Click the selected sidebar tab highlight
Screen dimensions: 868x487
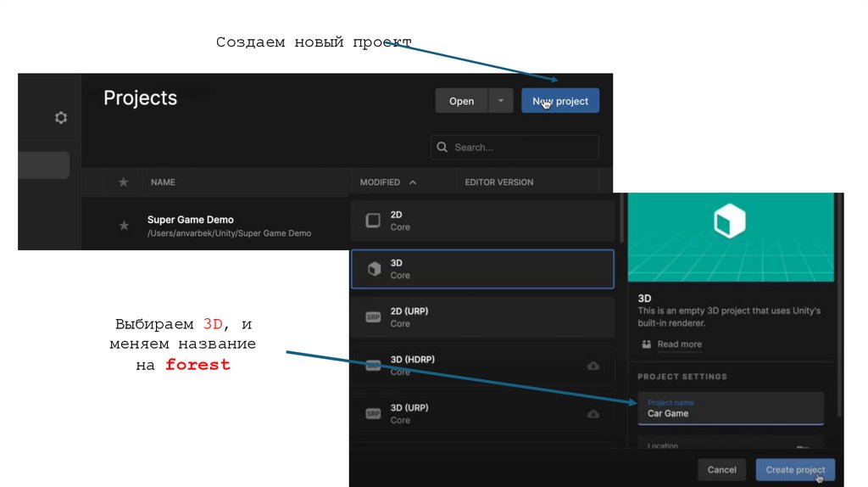pos(44,165)
